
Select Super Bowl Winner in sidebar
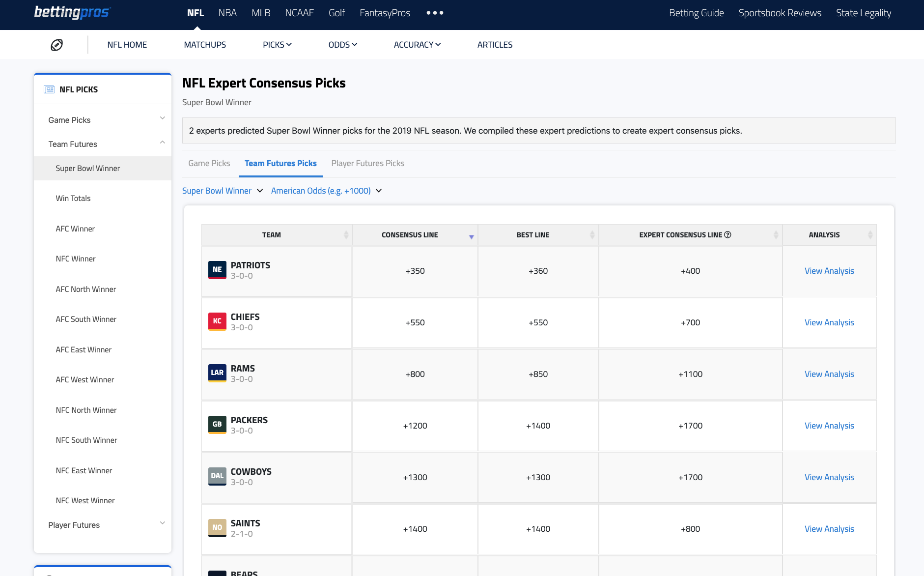[x=103, y=168]
